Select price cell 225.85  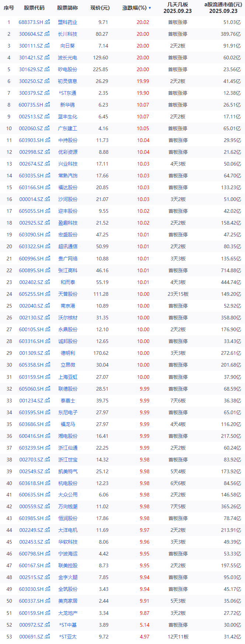[x=101, y=69]
